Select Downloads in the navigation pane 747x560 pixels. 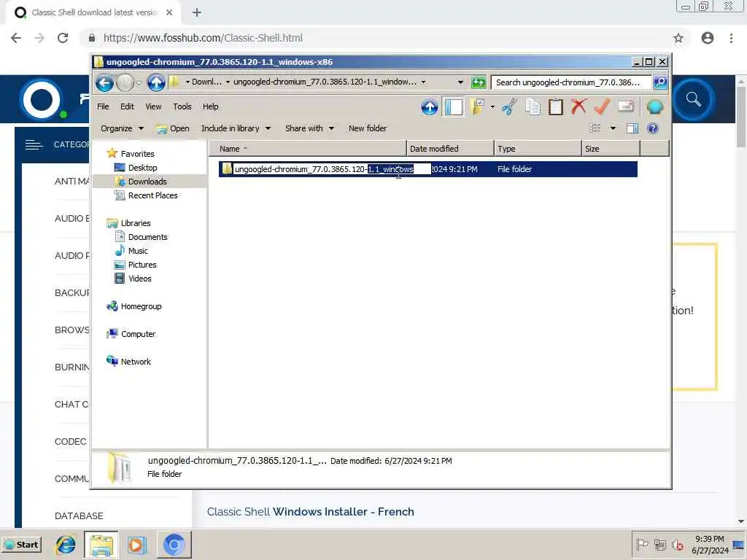point(147,182)
